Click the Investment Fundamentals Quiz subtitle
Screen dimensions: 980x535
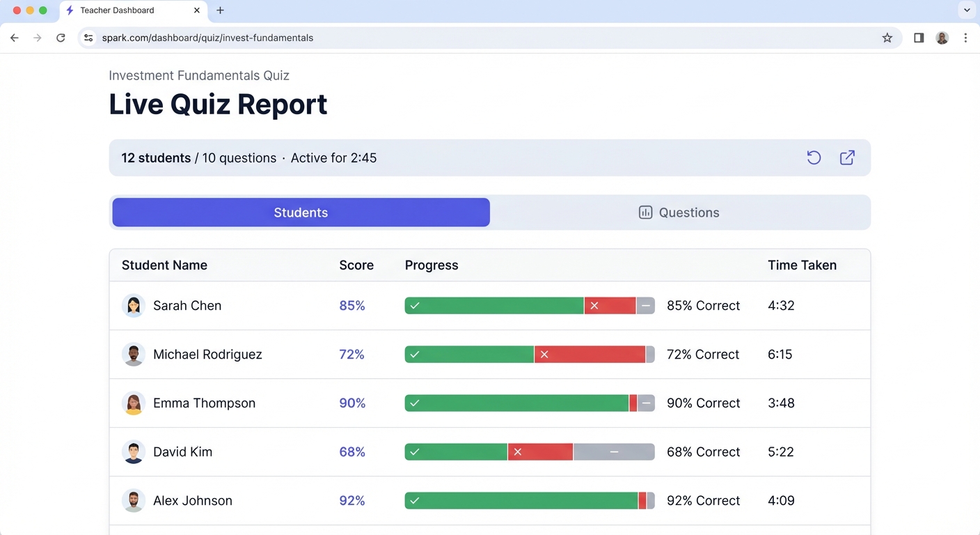coord(199,76)
